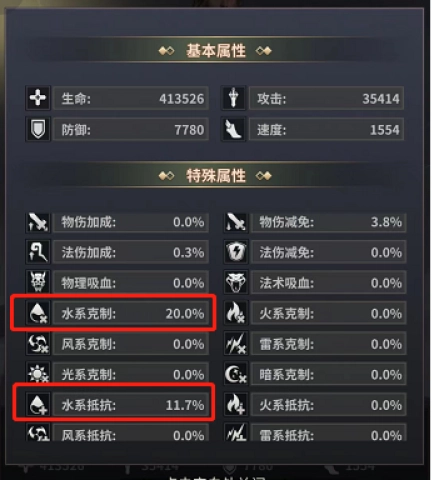Click the 法伤减免 lightning shield icon
The width and height of the screenshot is (434, 480).
click(x=236, y=252)
